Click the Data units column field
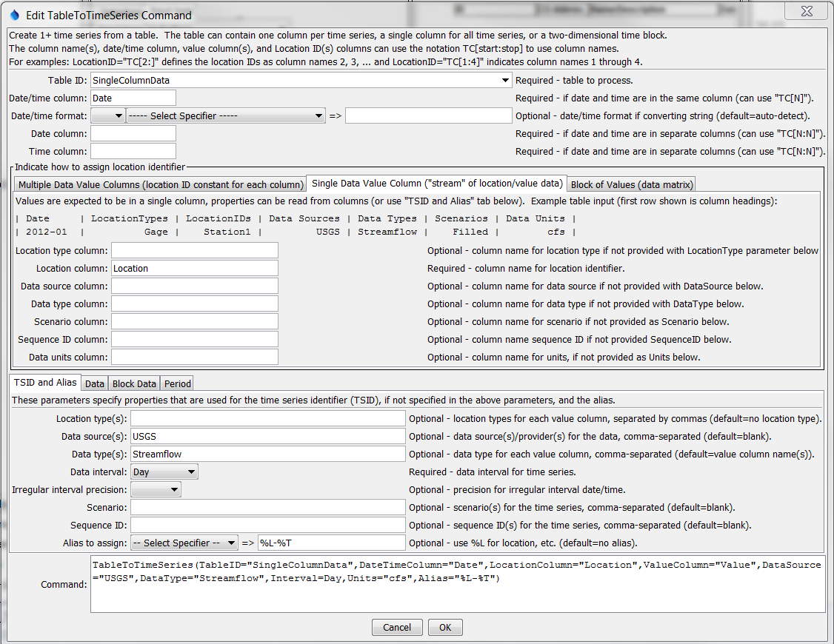The width and height of the screenshot is (834, 644). pyautogui.click(x=195, y=357)
